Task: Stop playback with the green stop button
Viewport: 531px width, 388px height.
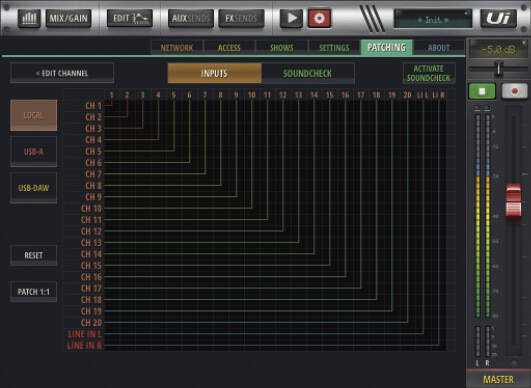Action: 482,91
